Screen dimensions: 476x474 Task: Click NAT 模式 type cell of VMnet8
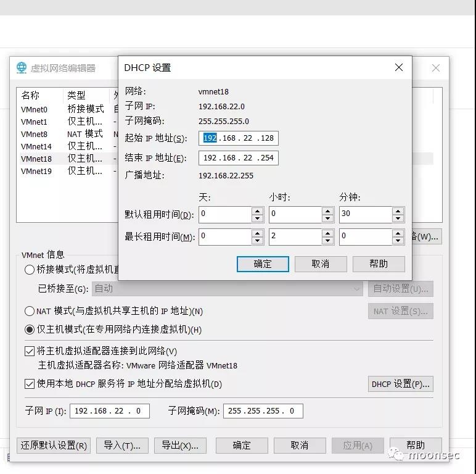point(85,134)
